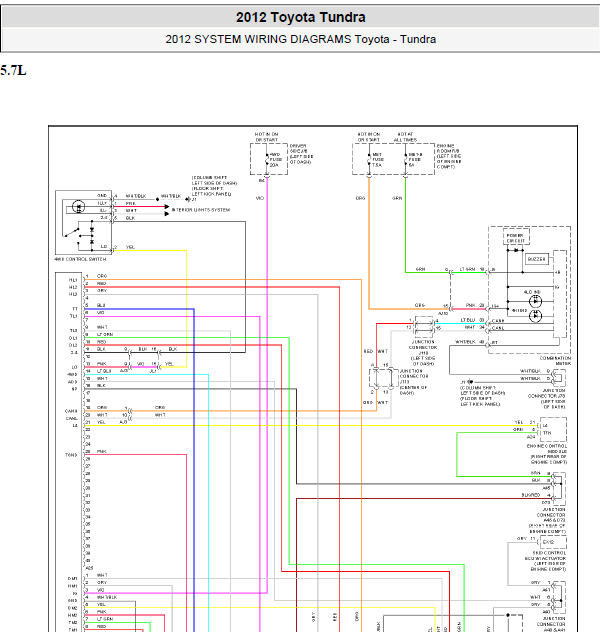Viewport: 600px width, 632px height.
Task: Click the 4HI indicator LED symbol
Action: (535, 316)
